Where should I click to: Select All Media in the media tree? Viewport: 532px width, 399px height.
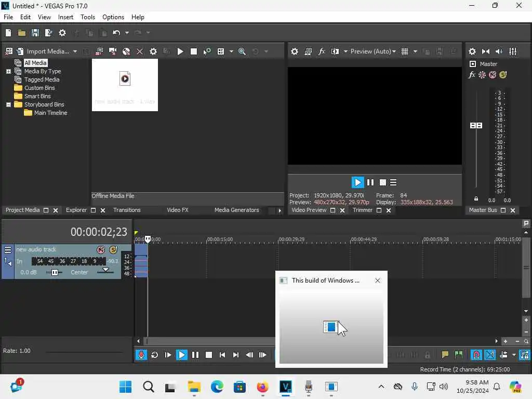coord(35,63)
